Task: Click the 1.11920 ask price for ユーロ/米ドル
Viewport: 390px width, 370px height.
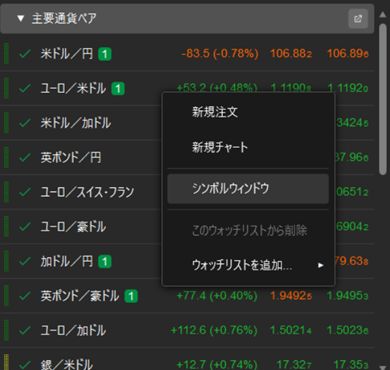Action: 348,88
